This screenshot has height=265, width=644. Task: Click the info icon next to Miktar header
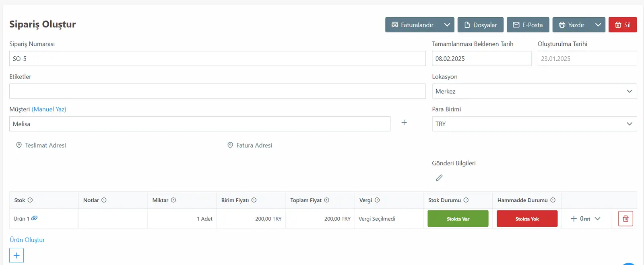click(x=173, y=200)
